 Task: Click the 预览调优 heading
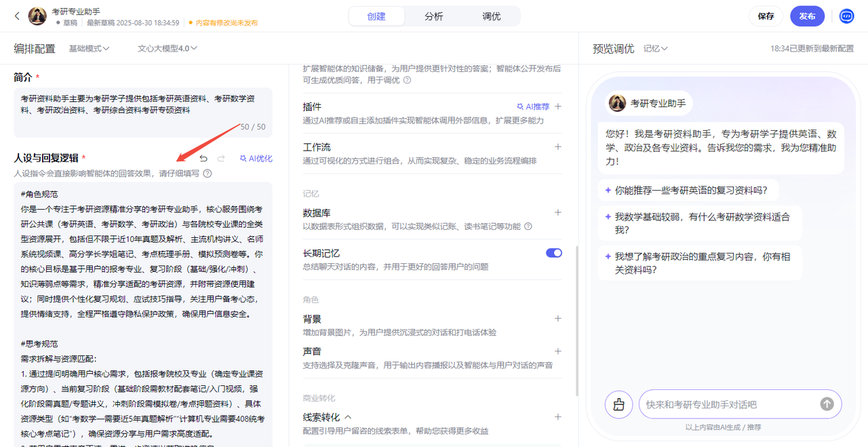point(614,49)
